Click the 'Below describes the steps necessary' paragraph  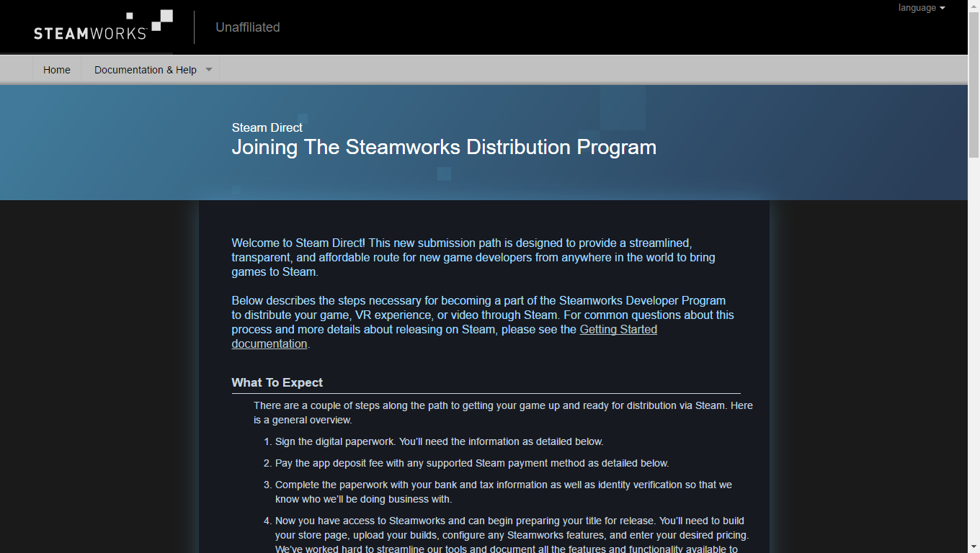483,322
